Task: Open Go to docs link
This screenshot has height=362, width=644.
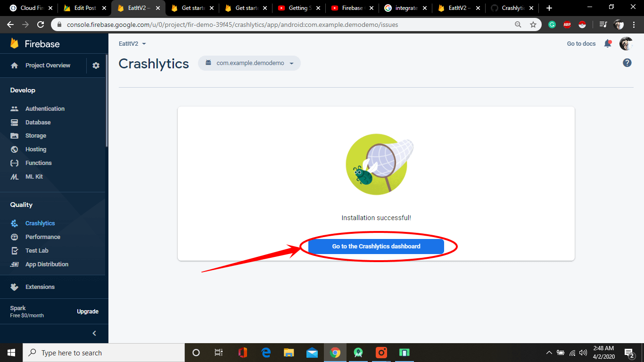Action: click(x=581, y=44)
